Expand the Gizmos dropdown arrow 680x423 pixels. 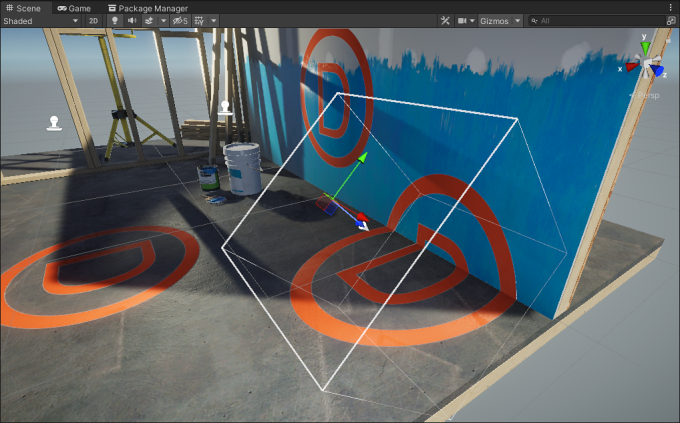pos(517,20)
